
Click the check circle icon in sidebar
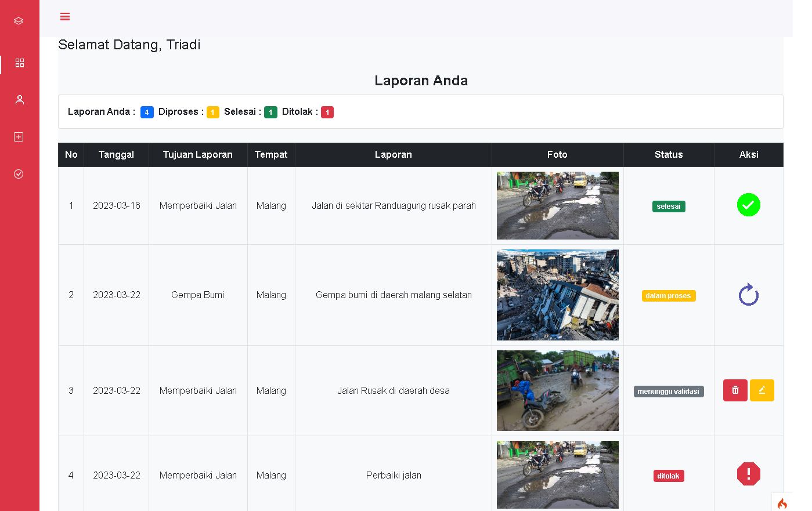click(x=19, y=174)
